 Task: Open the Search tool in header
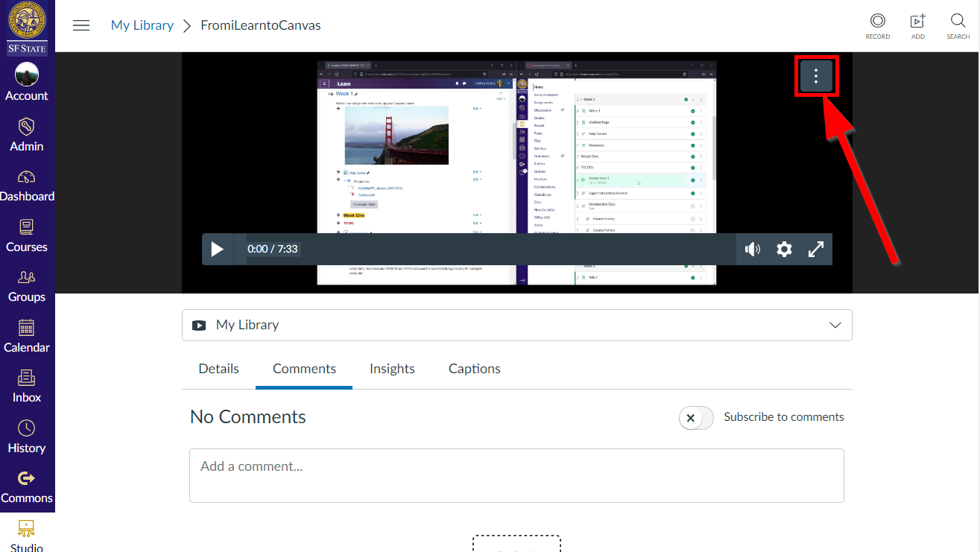tap(958, 25)
